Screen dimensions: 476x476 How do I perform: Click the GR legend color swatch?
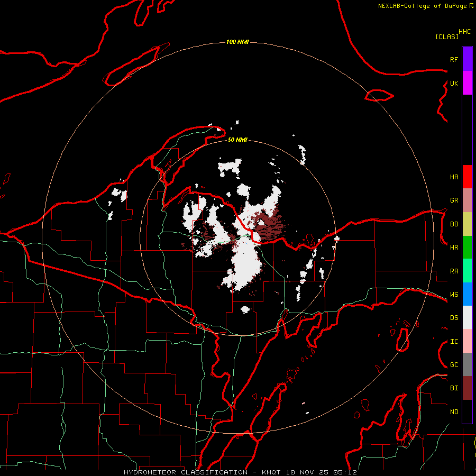pos(467,200)
